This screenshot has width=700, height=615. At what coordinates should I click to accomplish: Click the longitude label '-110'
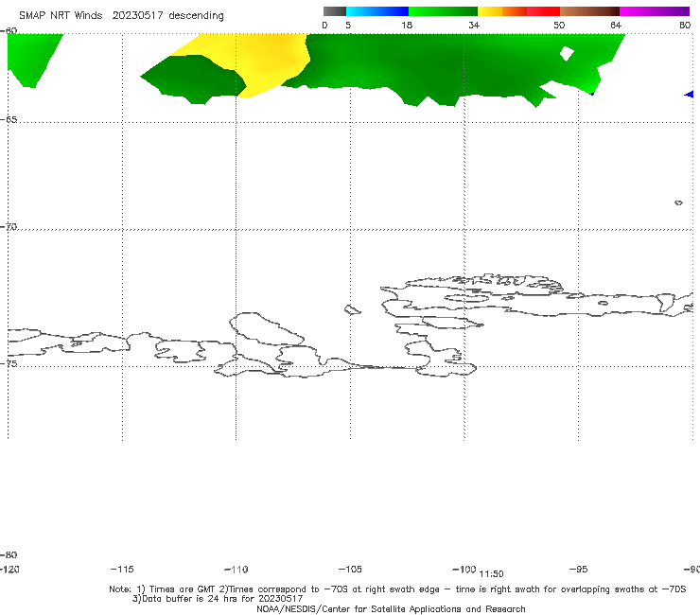[x=236, y=570]
